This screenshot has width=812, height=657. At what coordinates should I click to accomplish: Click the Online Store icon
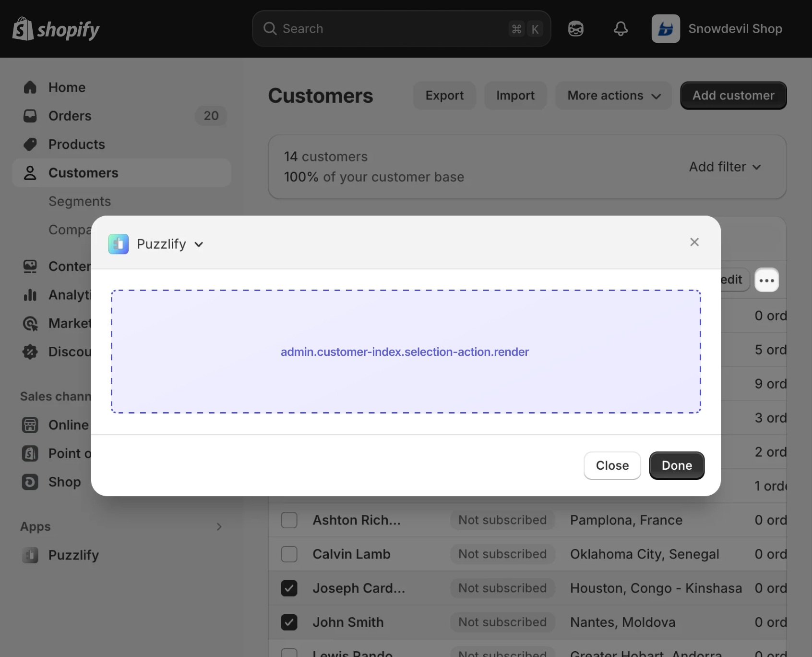point(30,425)
